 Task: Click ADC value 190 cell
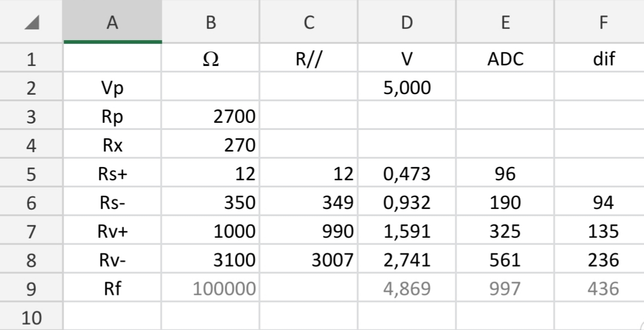click(505, 201)
